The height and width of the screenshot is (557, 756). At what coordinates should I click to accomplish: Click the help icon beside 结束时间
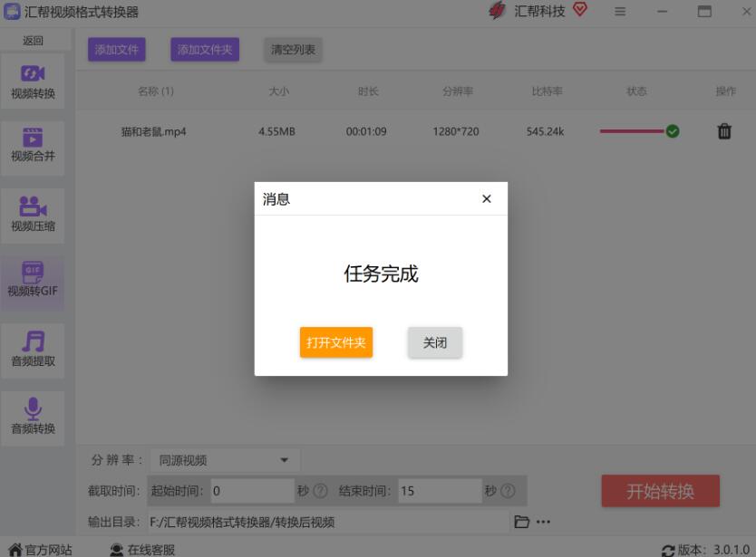[x=508, y=491]
